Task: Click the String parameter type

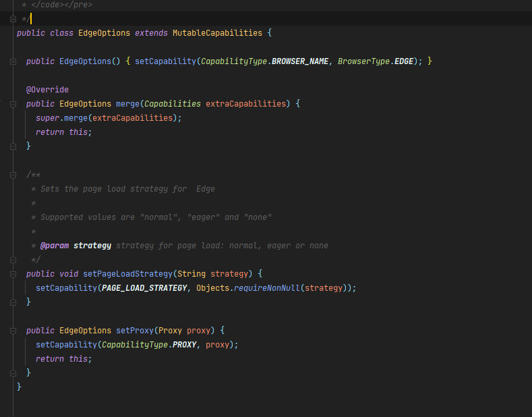Action: (191, 274)
